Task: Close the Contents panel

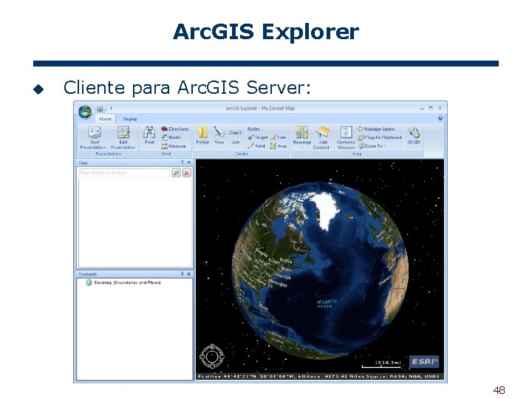Action: [x=188, y=273]
